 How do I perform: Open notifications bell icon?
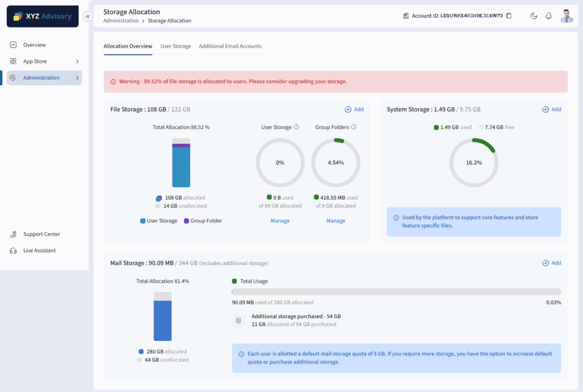pyautogui.click(x=548, y=16)
